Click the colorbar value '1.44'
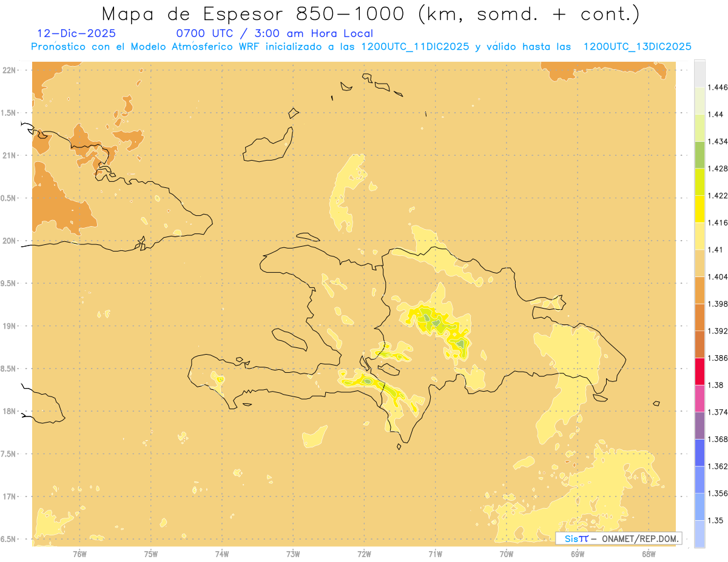This screenshot has height=562, width=728. click(x=715, y=114)
